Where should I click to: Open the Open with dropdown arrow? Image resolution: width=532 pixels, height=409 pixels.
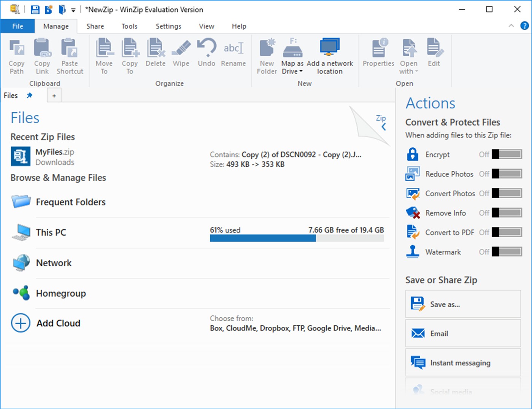tap(416, 72)
